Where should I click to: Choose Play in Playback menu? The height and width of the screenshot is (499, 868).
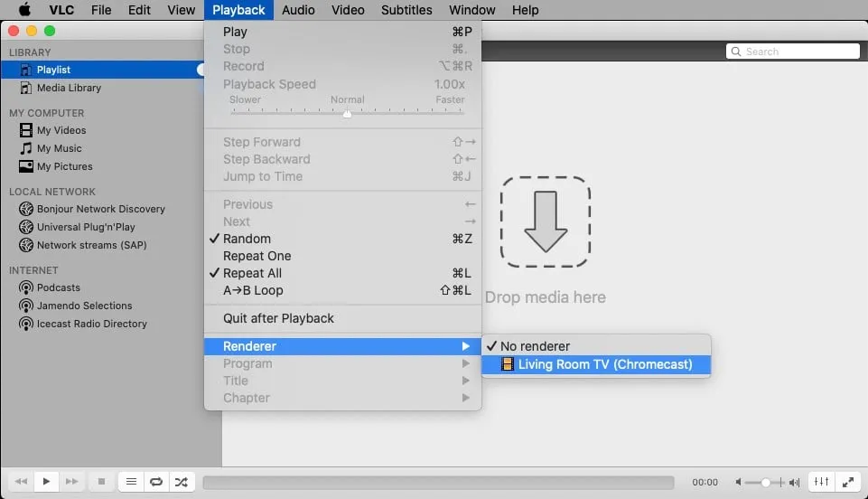point(342,32)
